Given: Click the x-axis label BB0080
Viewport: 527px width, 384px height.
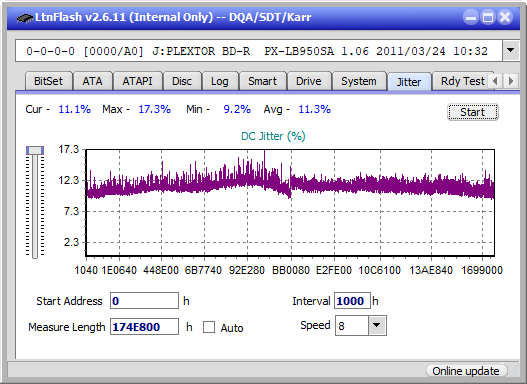Looking at the screenshot, I should coord(291,270).
